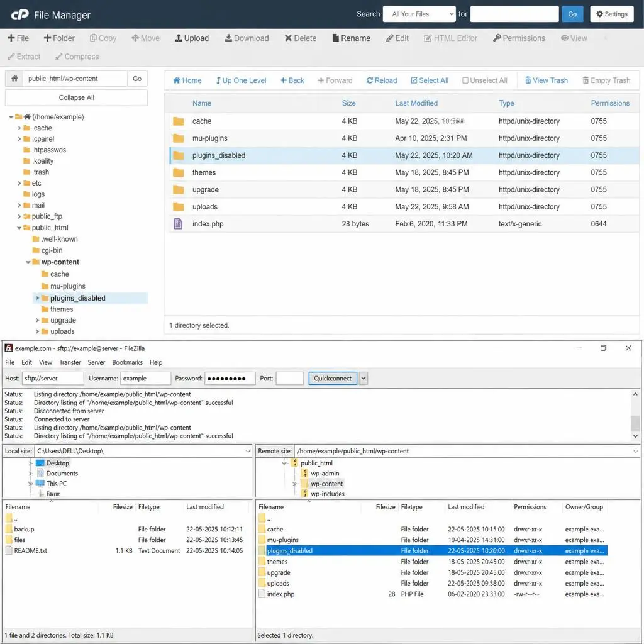Open the All Your Files search dropdown
Image resolution: width=644 pixels, height=644 pixels.
pyautogui.click(x=419, y=14)
